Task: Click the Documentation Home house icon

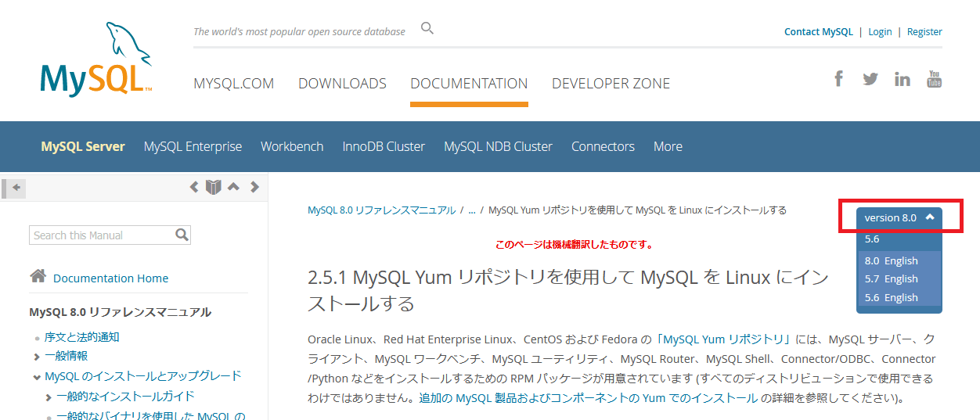Action: pos(38,276)
